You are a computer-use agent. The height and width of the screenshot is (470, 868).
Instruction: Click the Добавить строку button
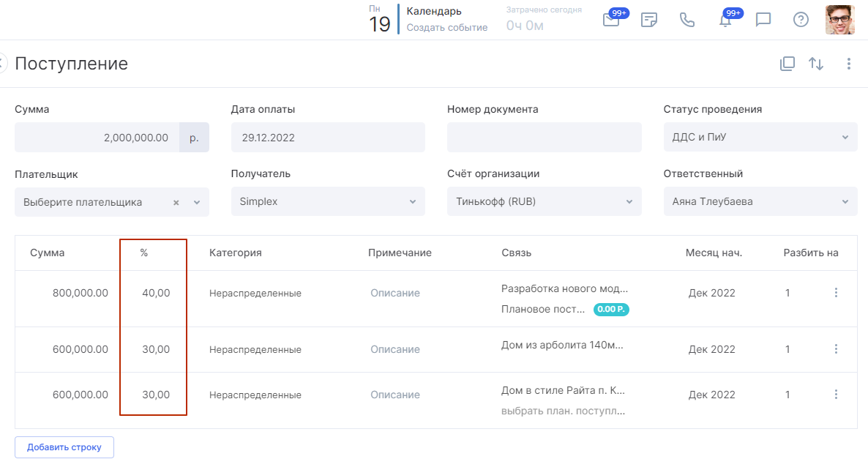pos(64,447)
